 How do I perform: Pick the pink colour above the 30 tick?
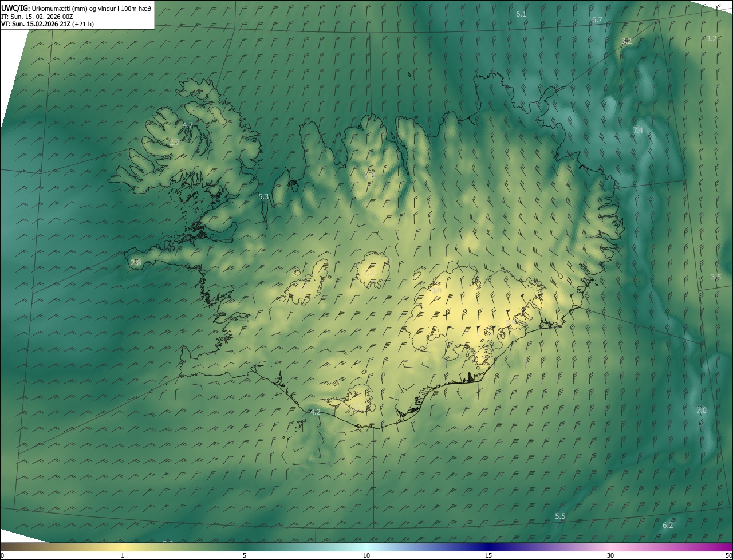pyautogui.click(x=610, y=547)
